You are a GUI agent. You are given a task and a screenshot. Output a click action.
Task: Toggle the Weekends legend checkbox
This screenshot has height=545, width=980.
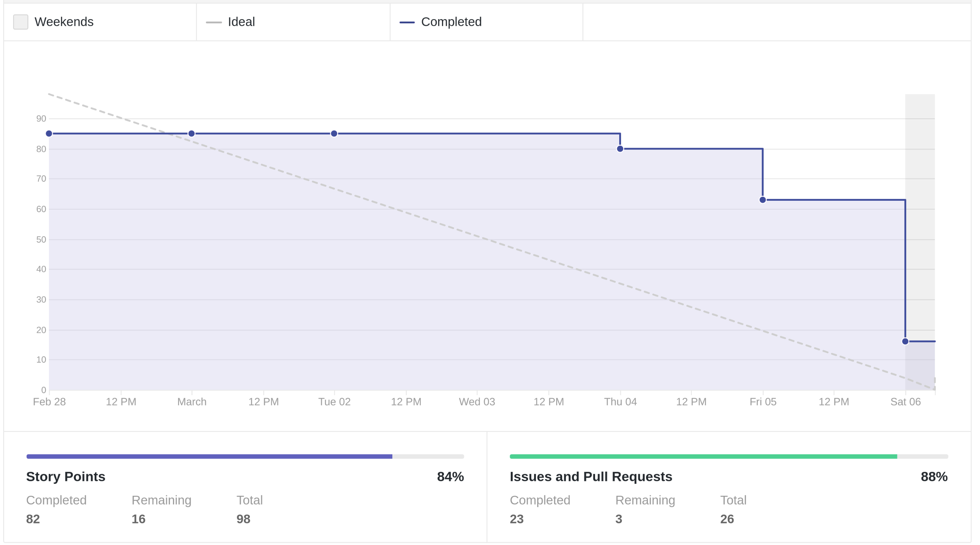(x=21, y=22)
